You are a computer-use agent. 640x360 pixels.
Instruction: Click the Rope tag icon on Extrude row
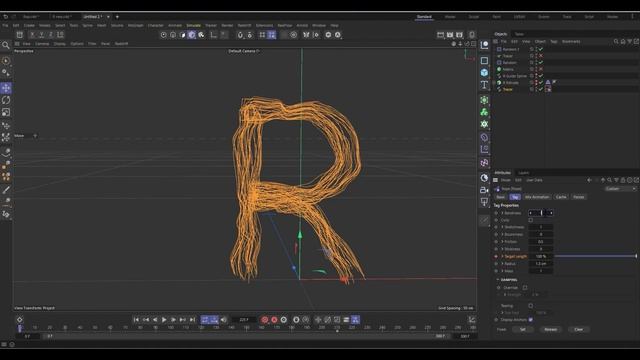click(548, 82)
